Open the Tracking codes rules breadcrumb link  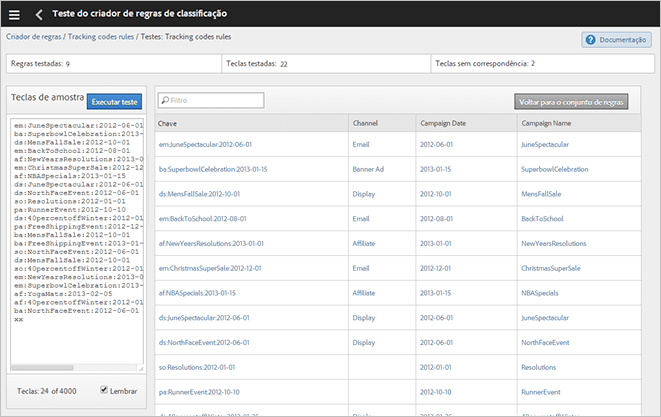101,37
